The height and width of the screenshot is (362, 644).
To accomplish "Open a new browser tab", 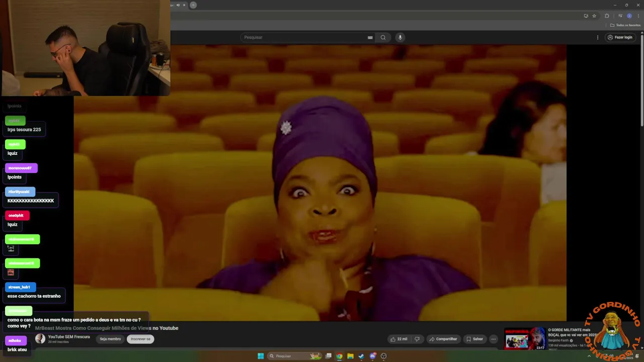I will pos(193,5).
